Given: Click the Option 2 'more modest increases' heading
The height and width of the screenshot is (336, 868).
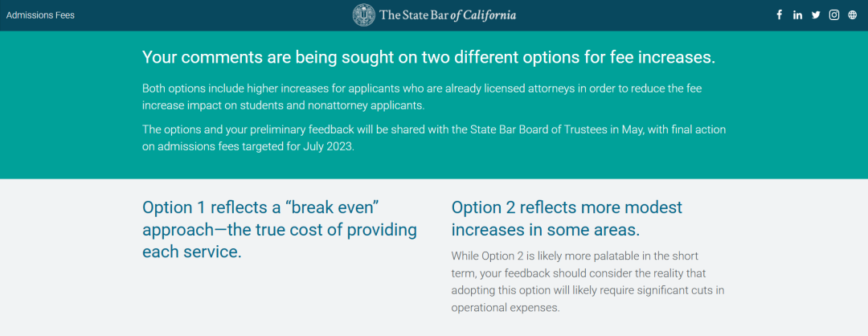Looking at the screenshot, I should [567, 219].
